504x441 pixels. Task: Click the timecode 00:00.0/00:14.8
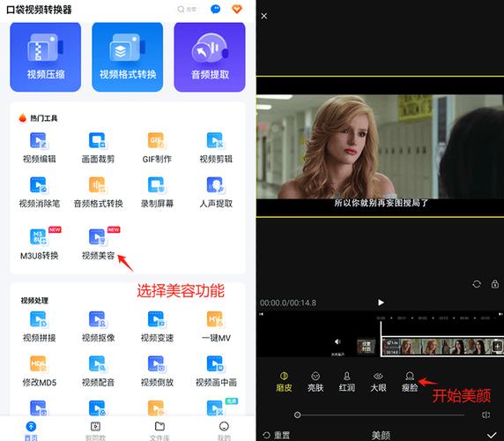(x=287, y=303)
